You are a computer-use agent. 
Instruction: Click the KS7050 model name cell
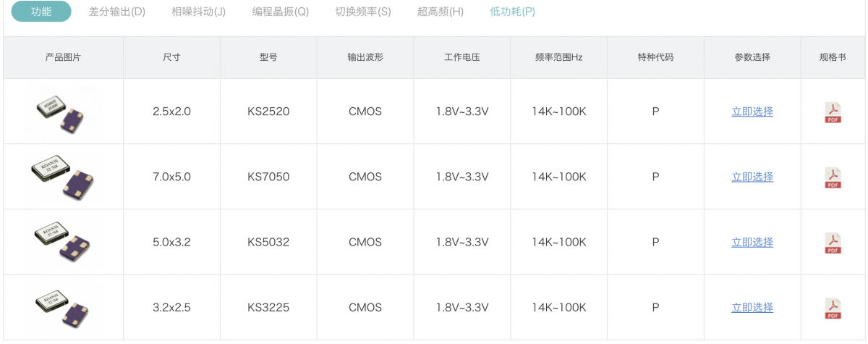(x=268, y=177)
